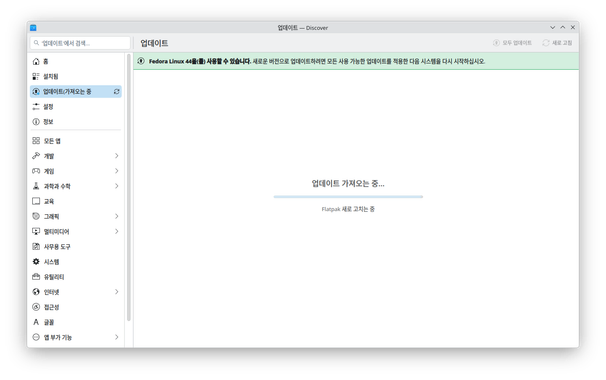
Task: Click the 개발 development wrench icon
Action: tap(36, 156)
